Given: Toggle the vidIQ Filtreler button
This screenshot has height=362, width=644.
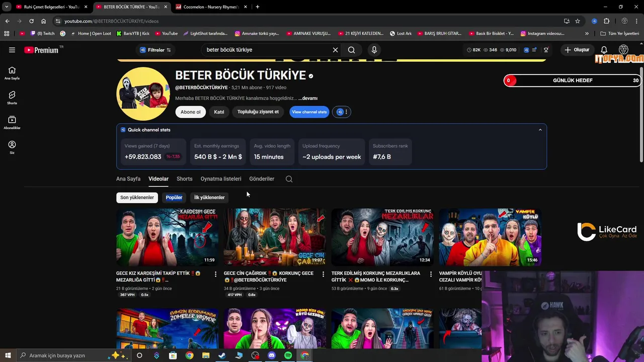Looking at the screenshot, I should [x=155, y=50].
